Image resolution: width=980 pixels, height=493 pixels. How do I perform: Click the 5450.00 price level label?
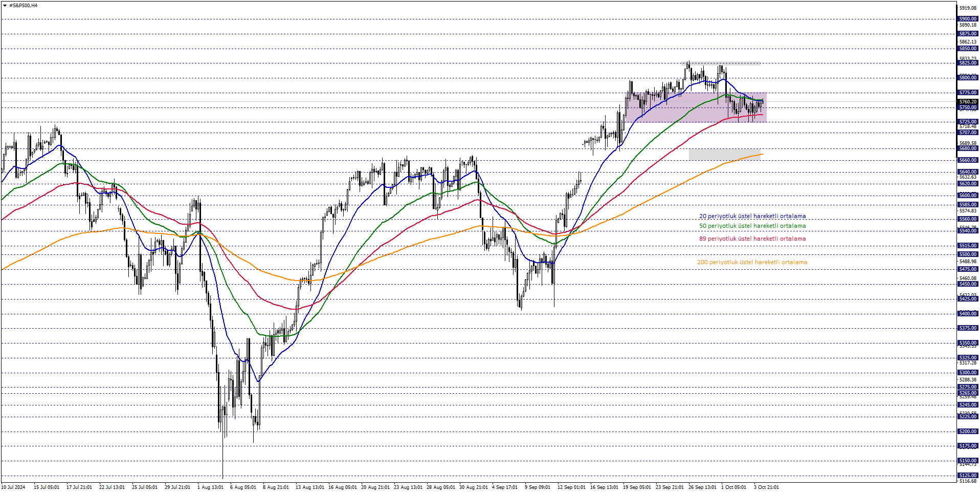(x=968, y=284)
